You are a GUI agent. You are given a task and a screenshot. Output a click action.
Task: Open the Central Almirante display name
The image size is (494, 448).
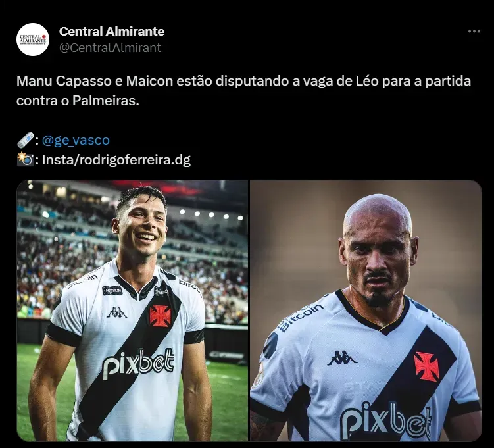[x=112, y=31]
